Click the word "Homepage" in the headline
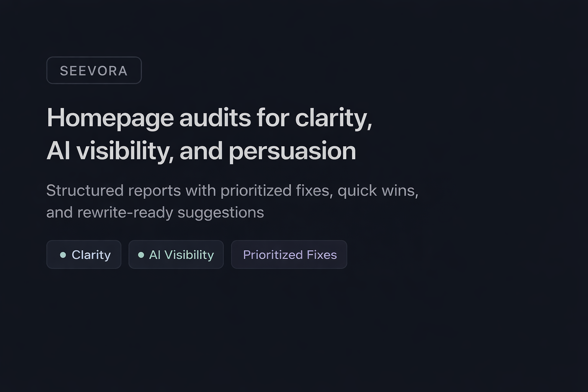 110,118
